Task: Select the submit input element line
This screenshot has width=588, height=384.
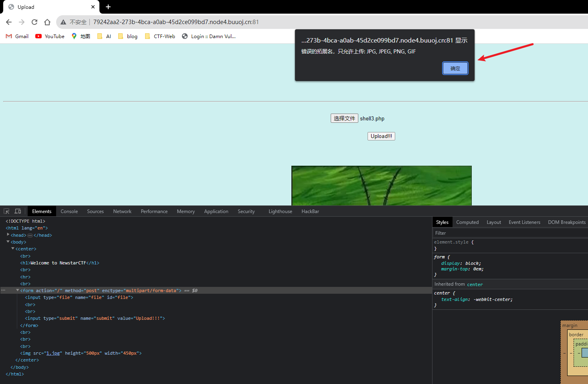Action: point(95,318)
